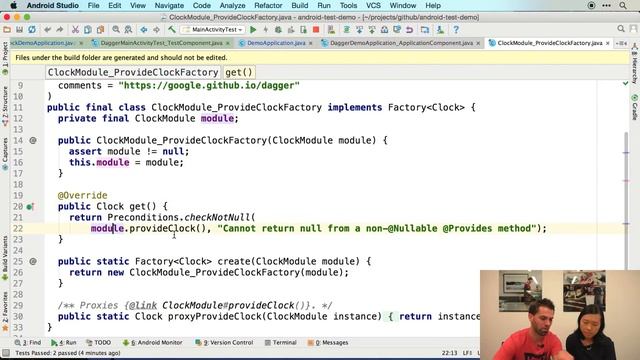Viewport: 640px width, 360px height.
Task: Toggle tool window bars via corner icon
Action: (6, 353)
